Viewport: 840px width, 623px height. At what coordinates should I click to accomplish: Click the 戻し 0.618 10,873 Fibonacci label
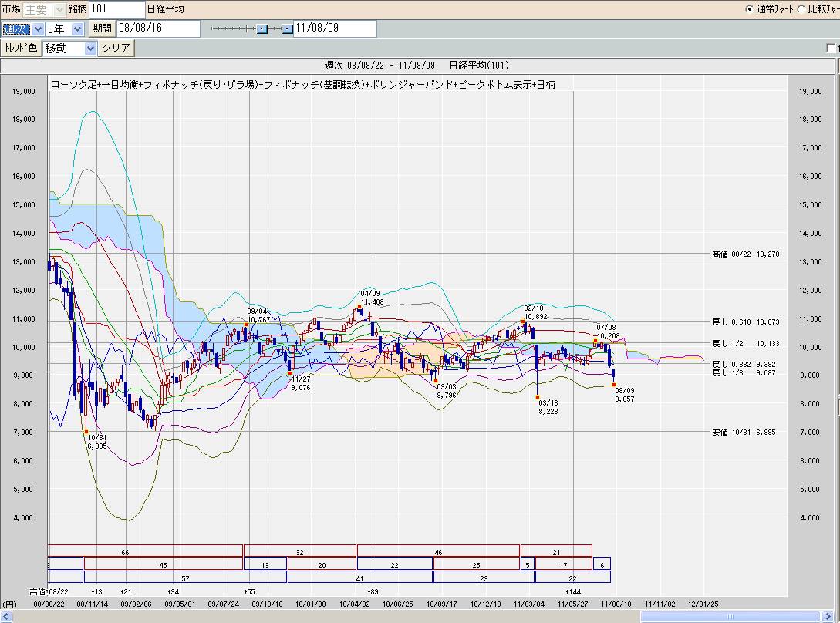pyautogui.click(x=746, y=322)
